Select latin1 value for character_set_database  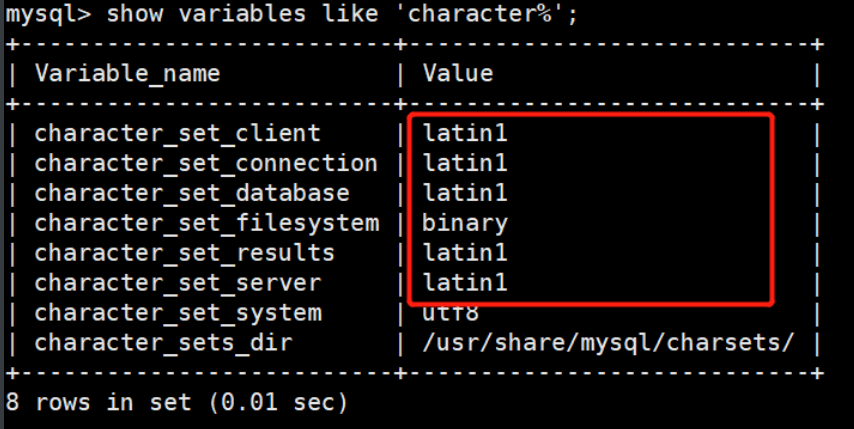click(x=465, y=193)
